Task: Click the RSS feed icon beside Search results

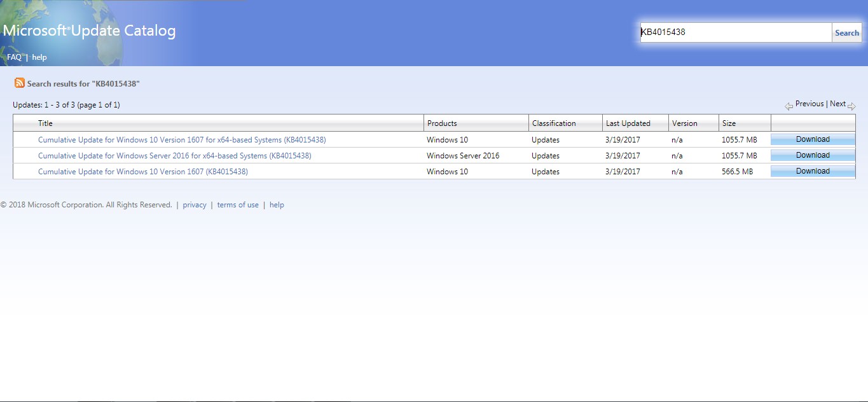Action: tap(20, 83)
